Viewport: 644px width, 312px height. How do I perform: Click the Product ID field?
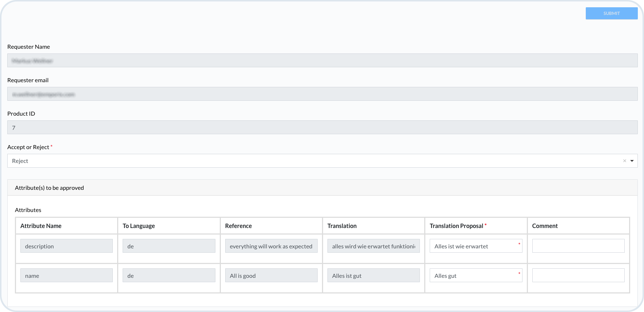pos(322,127)
